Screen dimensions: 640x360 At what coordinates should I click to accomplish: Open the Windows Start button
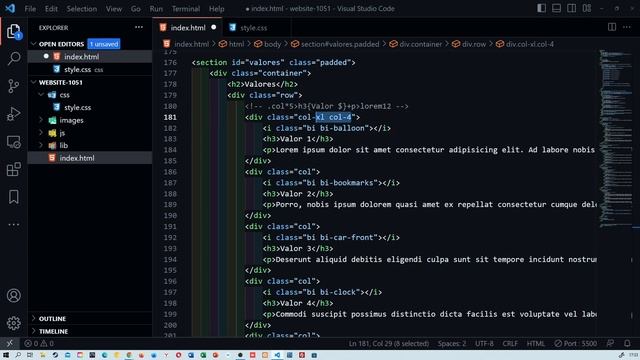[x=6, y=355]
